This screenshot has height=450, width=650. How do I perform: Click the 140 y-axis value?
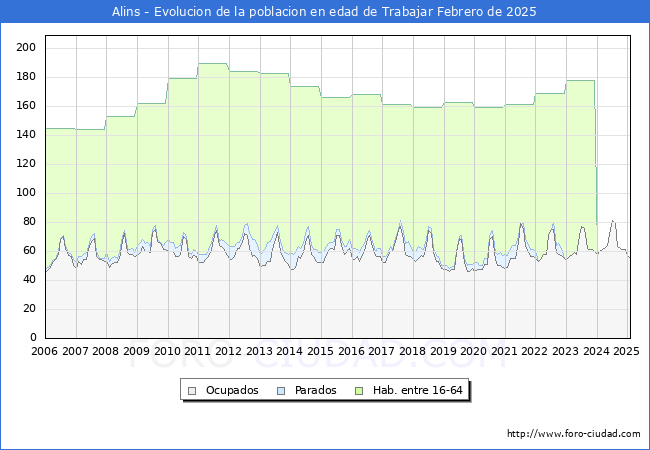(x=26, y=135)
